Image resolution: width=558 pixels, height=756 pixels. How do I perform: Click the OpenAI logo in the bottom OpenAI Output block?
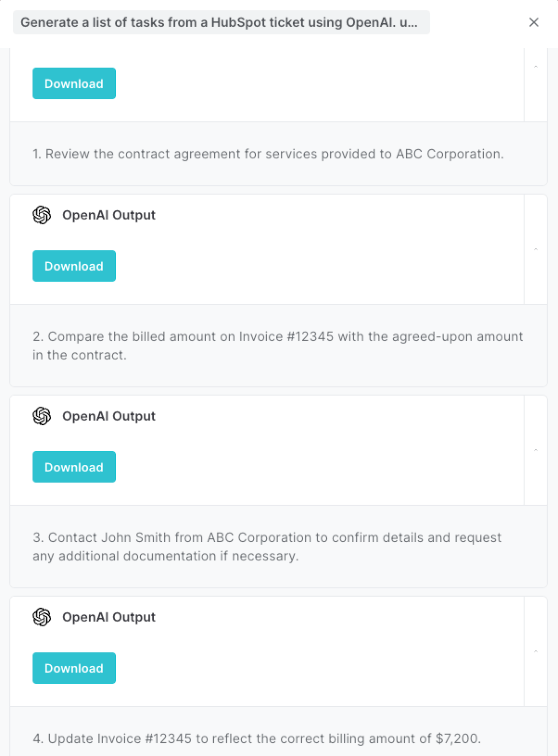click(42, 617)
